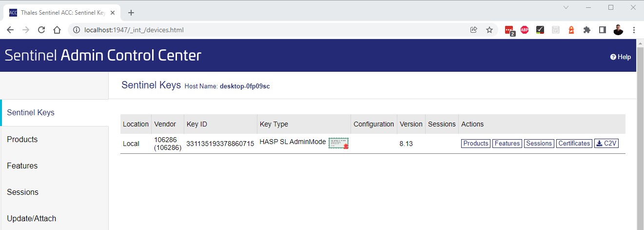Open the tab search chevron
644x230 pixels.
pos(566,7)
